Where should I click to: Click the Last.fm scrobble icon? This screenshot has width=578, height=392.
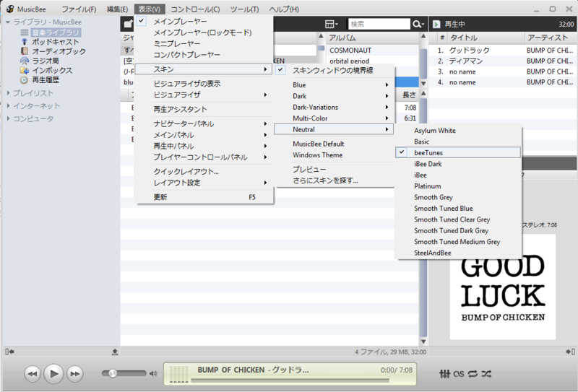coord(458,373)
